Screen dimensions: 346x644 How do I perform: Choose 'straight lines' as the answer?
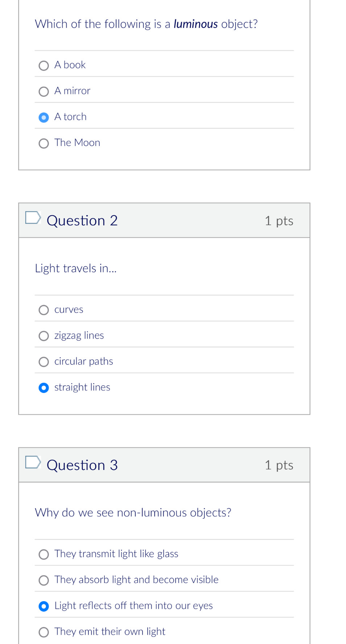coord(44,388)
